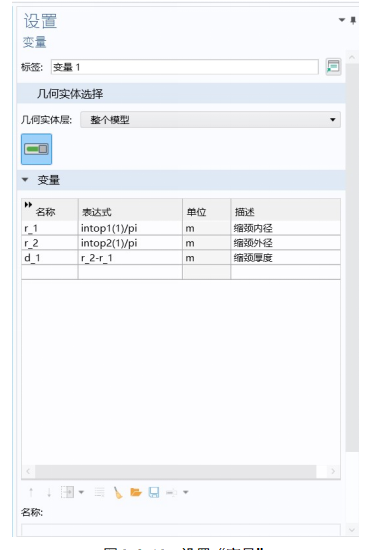Viewport: 371px width, 550px height.
Task: Click the Move Down arrow icon
Action: point(49,492)
